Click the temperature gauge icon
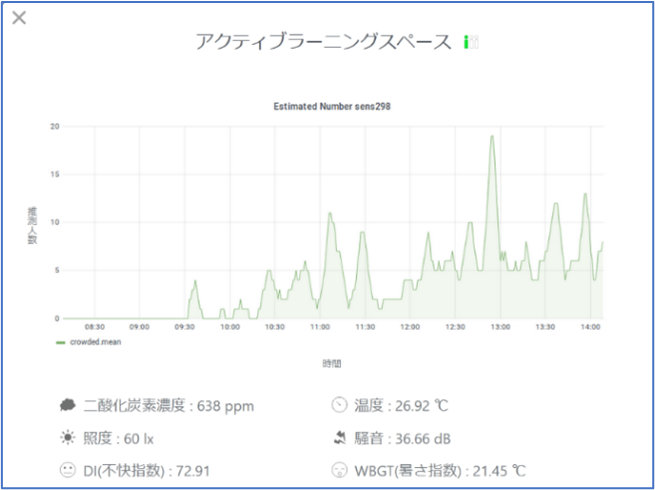The height and width of the screenshot is (490, 655). tap(339, 405)
